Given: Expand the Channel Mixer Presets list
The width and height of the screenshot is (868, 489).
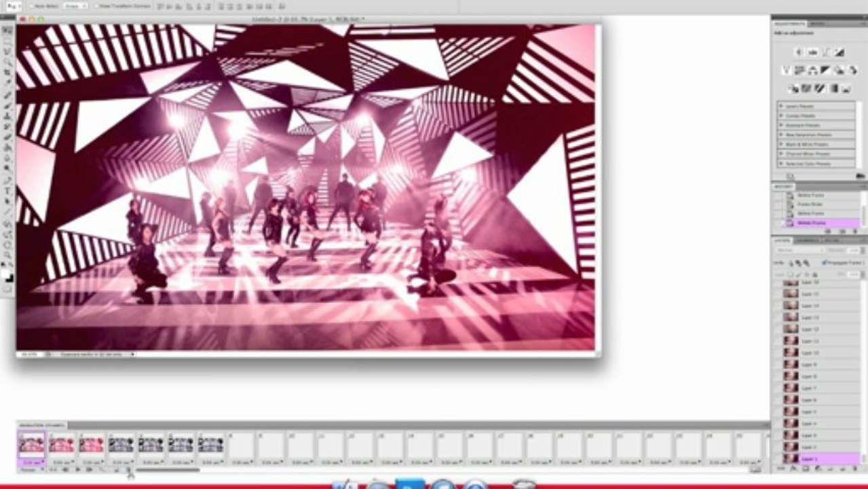Looking at the screenshot, I should [781, 153].
